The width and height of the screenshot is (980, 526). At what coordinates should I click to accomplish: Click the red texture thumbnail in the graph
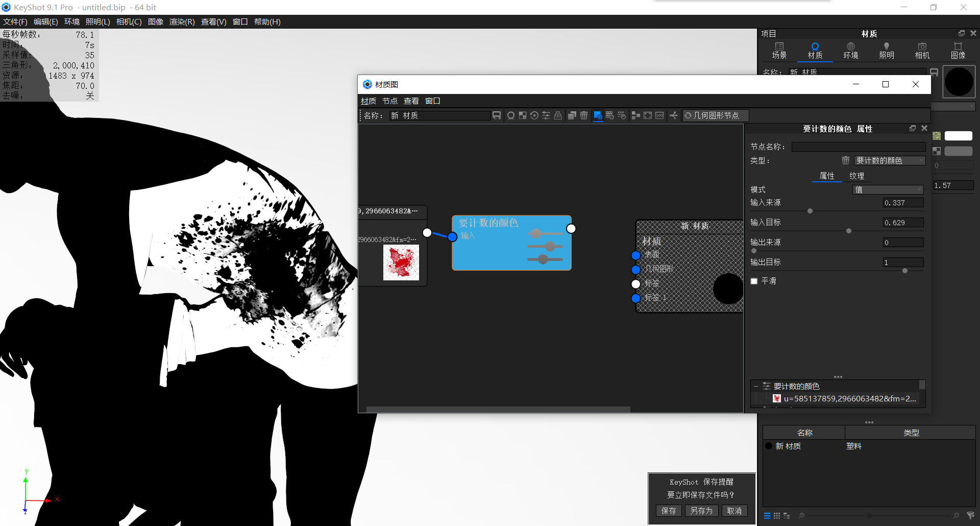(x=401, y=262)
